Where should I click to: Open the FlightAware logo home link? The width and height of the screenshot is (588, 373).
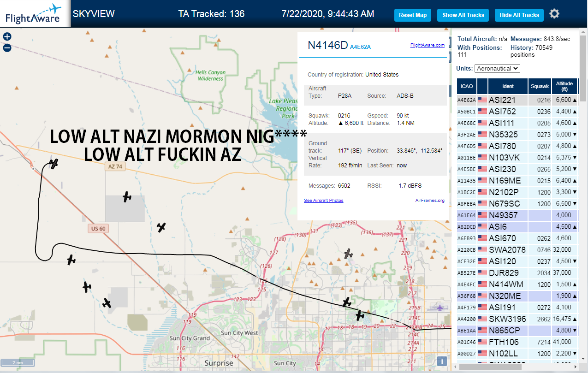click(35, 14)
